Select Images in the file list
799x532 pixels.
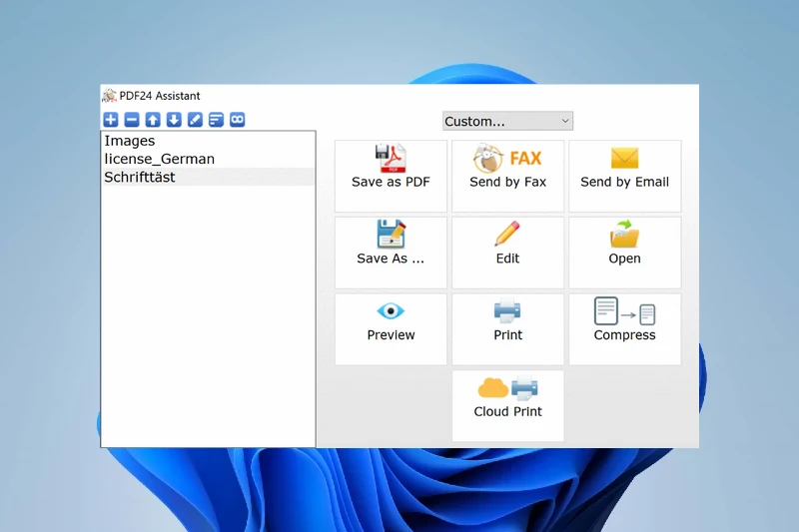point(208,141)
